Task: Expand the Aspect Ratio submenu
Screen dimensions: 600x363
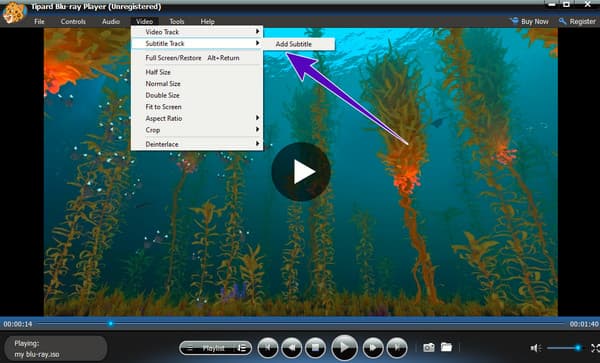Action: click(197, 118)
